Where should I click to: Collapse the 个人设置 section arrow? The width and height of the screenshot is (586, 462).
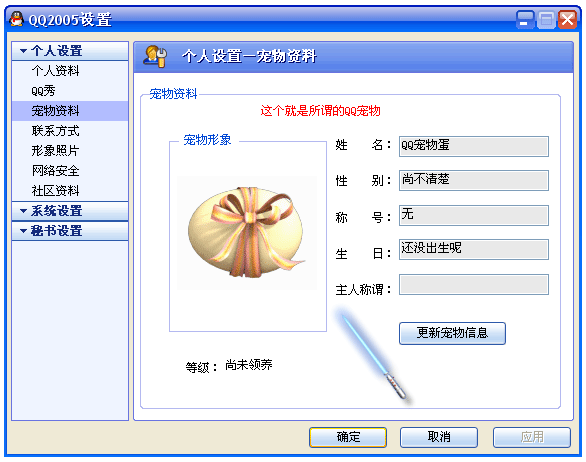[24, 51]
